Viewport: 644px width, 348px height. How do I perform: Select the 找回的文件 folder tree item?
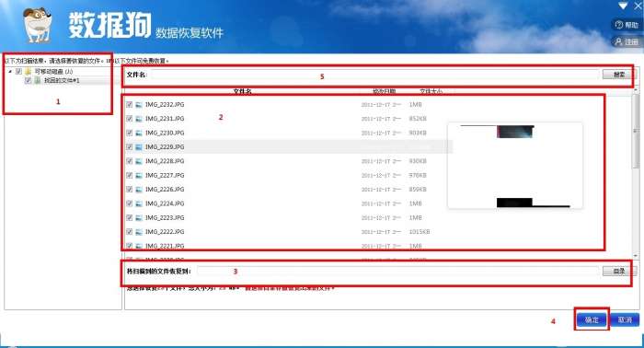point(62,80)
